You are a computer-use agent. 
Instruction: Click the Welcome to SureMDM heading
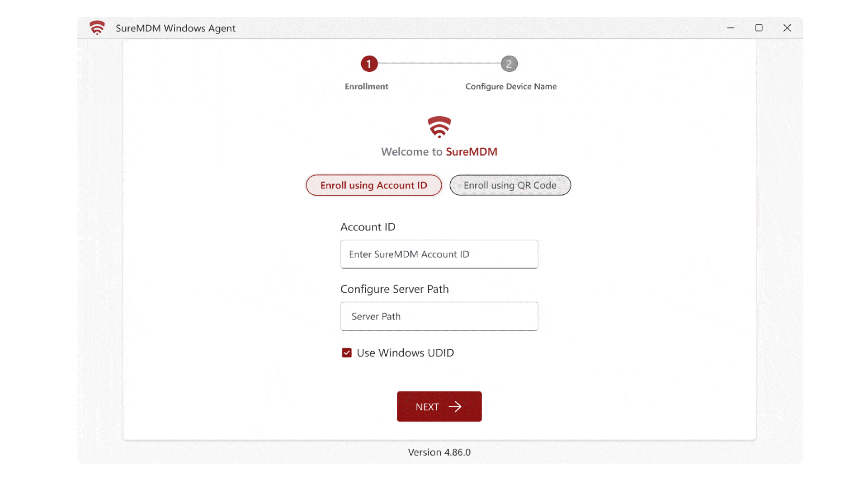[x=439, y=152]
